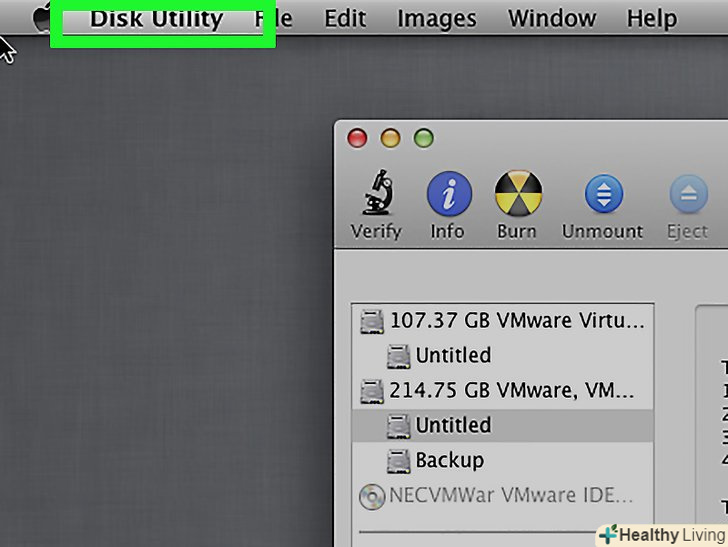The image size is (728, 547).
Task: Select the 107.37 GB VMware Virtual disk
Action: click(503, 321)
